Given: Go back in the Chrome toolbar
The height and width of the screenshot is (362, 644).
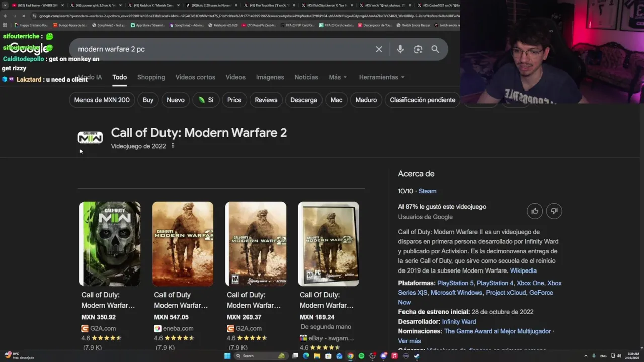Looking at the screenshot, I should (6, 16).
